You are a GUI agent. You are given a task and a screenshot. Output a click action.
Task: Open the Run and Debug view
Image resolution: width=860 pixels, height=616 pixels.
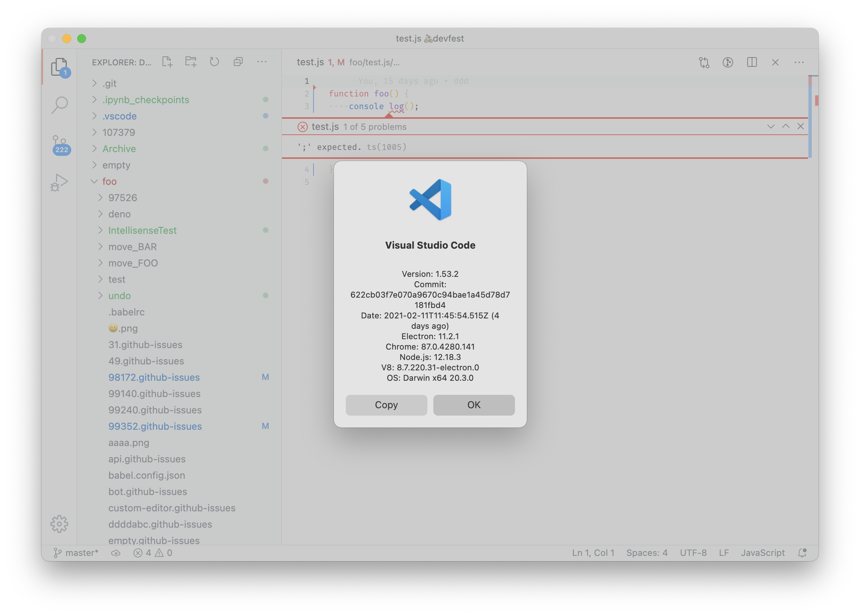59,183
